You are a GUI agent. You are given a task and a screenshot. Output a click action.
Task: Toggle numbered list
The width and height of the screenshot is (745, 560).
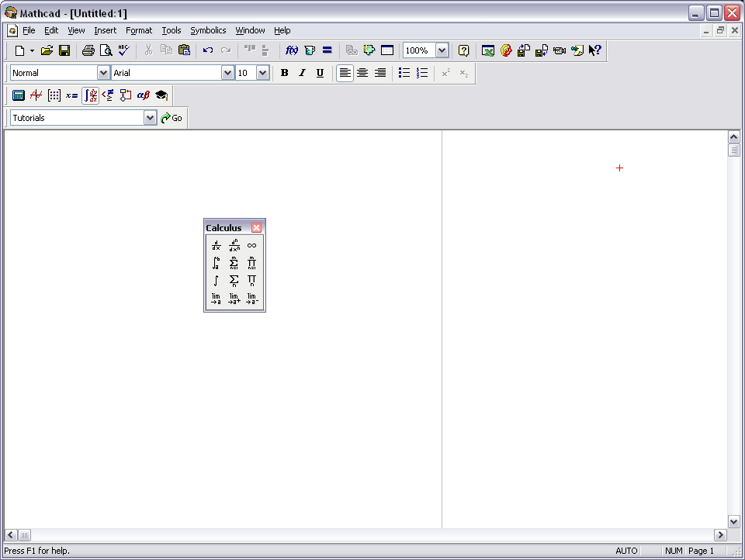click(x=422, y=73)
